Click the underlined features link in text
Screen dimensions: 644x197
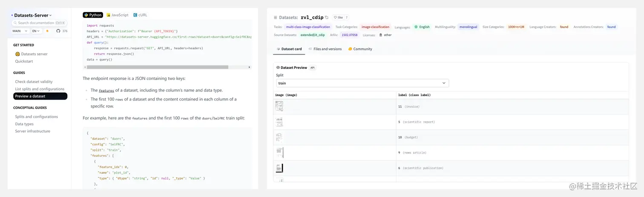click(106, 90)
